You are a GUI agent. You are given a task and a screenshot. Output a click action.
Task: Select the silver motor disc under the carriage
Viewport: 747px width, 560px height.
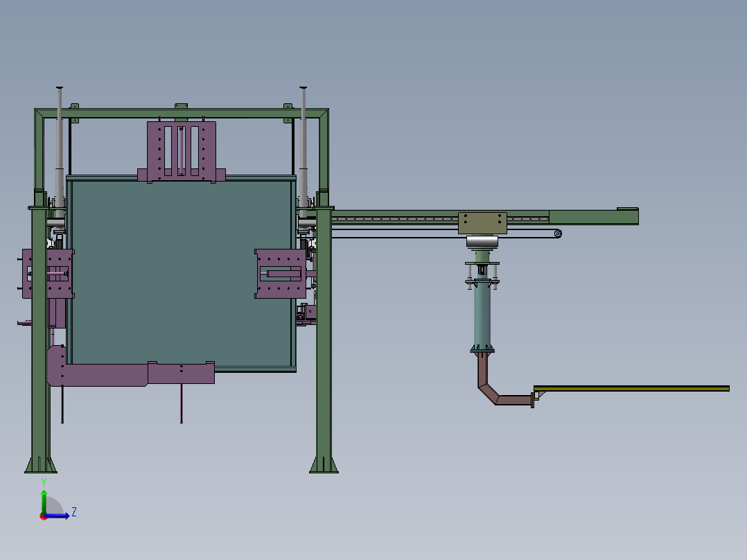pos(482,242)
